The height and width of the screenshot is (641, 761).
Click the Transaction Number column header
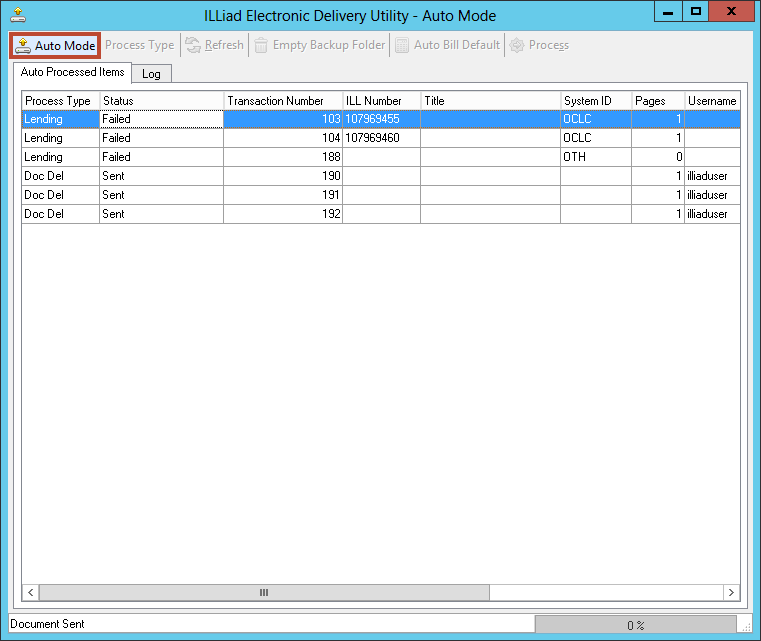(282, 101)
